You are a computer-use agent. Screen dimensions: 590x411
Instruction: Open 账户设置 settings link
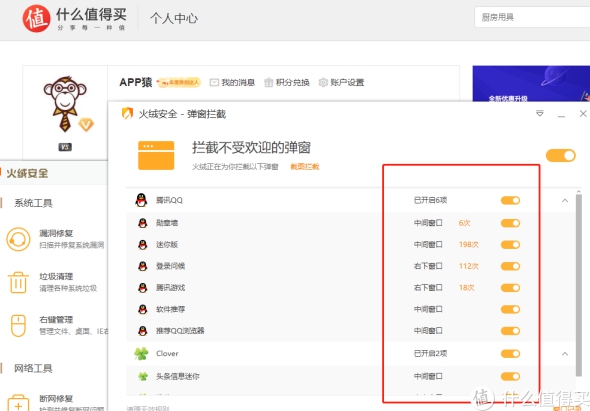[347, 82]
